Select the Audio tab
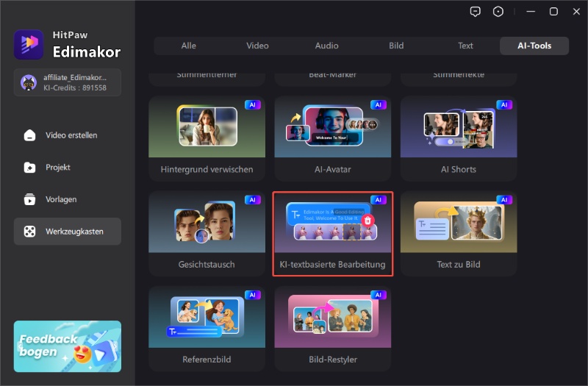Screen dimensions: 588x386 327,46
